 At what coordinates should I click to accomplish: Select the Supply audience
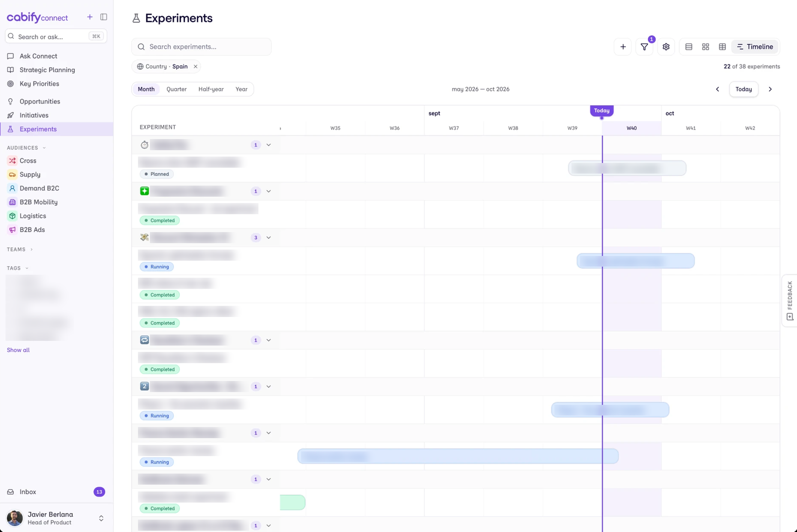tap(56, 174)
